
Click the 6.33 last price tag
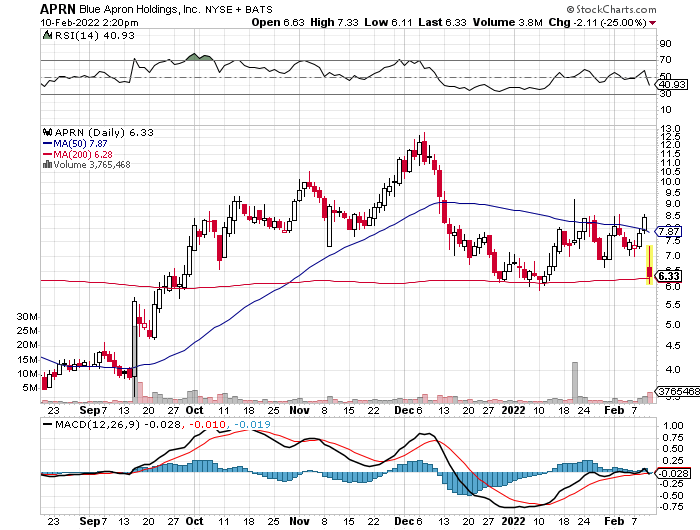pos(668,276)
